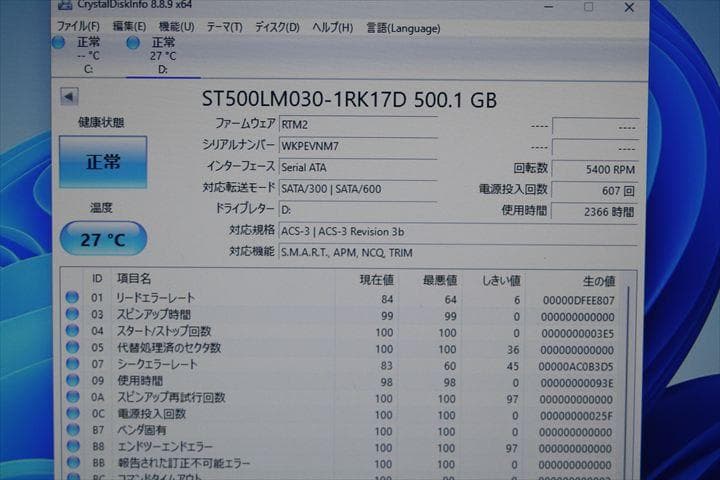Click raw value 00000AC0B3D5
This screenshot has height=480, width=720.
click(576, 367)
